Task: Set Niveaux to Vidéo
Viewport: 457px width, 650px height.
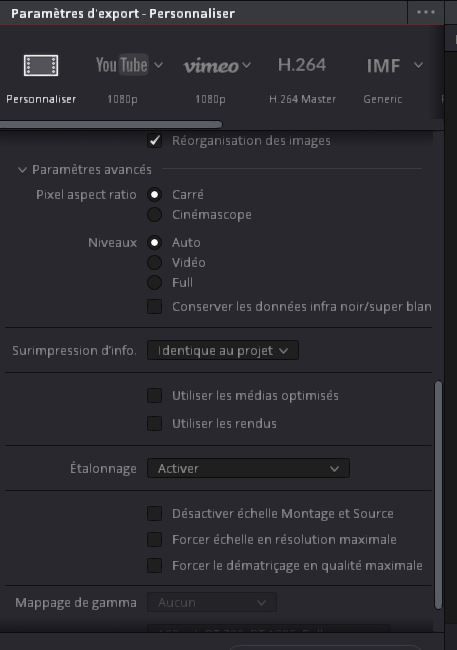Action: pyautogui.click(x=154, y=262)
